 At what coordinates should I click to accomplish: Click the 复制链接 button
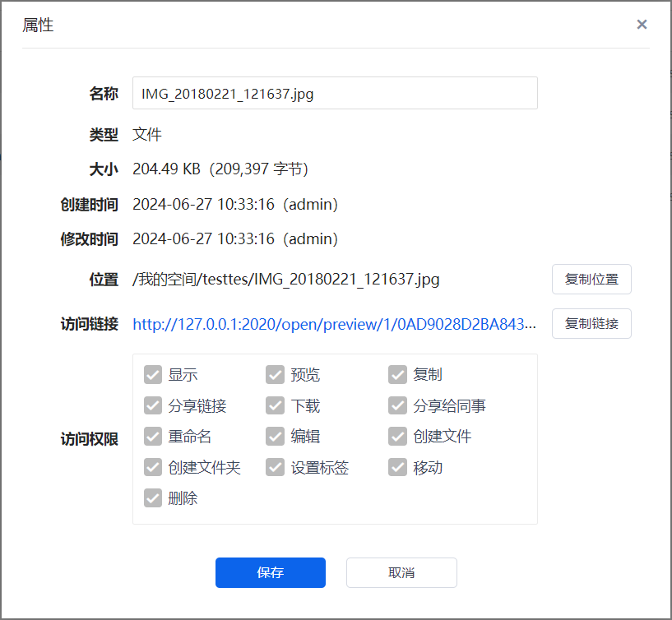(591, 324)
